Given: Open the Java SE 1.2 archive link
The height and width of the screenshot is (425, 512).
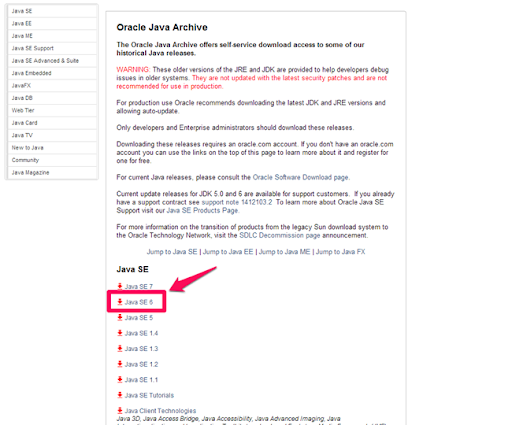Looking at the screenshot, I should (141, 364).
